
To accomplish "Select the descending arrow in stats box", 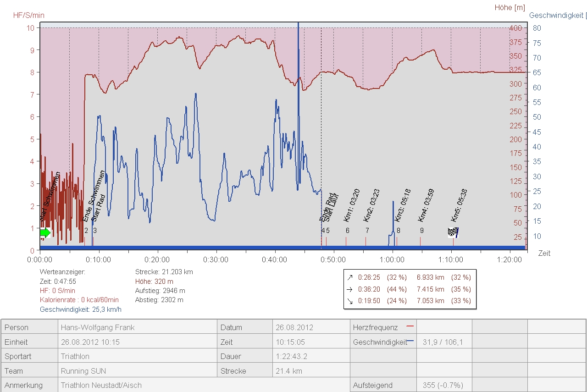I will pyautogui.click(x=350, y=301).
